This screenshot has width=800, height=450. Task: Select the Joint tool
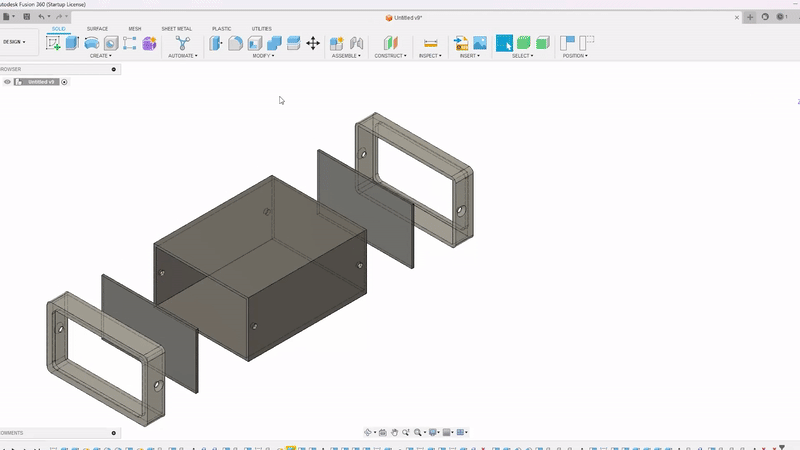coord(356,43)
